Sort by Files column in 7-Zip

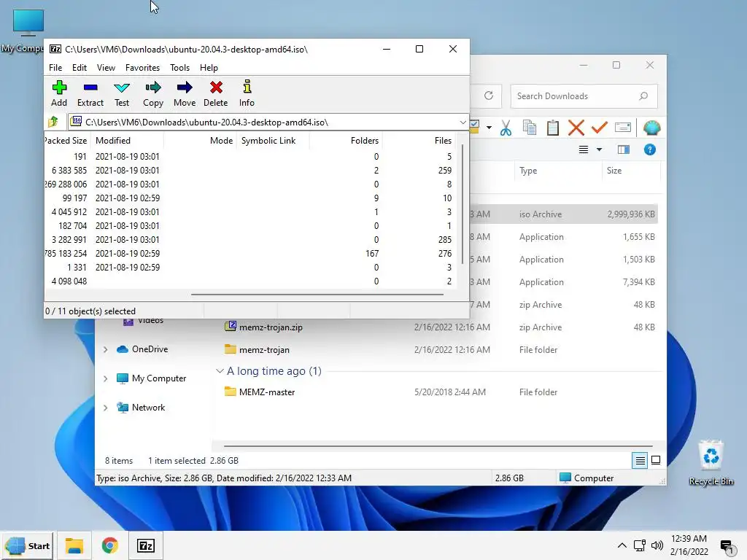tap(419, 141)
